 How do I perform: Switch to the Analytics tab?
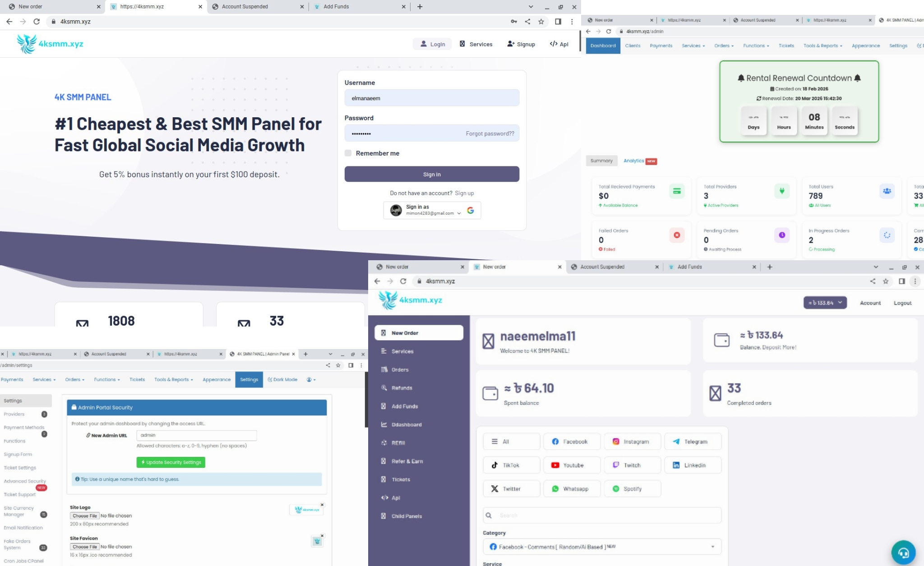point(633,161)
